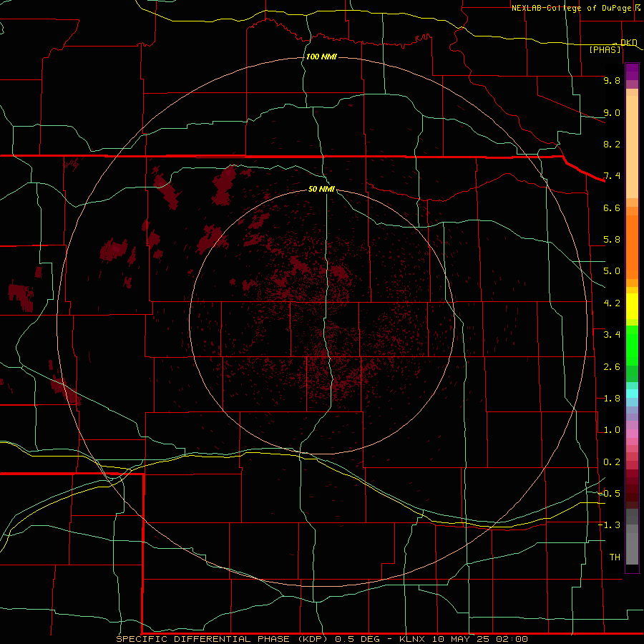The width and height of the screenshot is (644, 644).
Task: Click the 1.0 color scale value
Action: coord(612,430)
